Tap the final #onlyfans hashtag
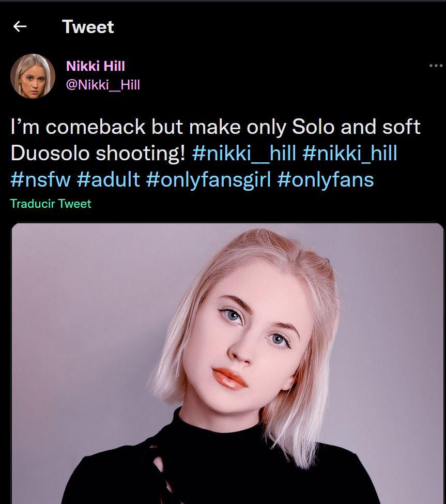The height and width of the screenshot is (504, 446). tap(325, 179)
